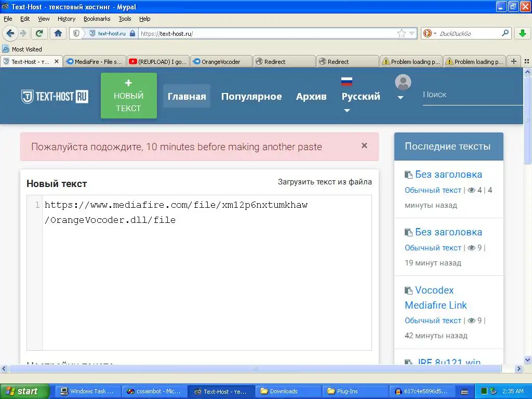Click the system clock showing 2:35 AM

[513, 391]
